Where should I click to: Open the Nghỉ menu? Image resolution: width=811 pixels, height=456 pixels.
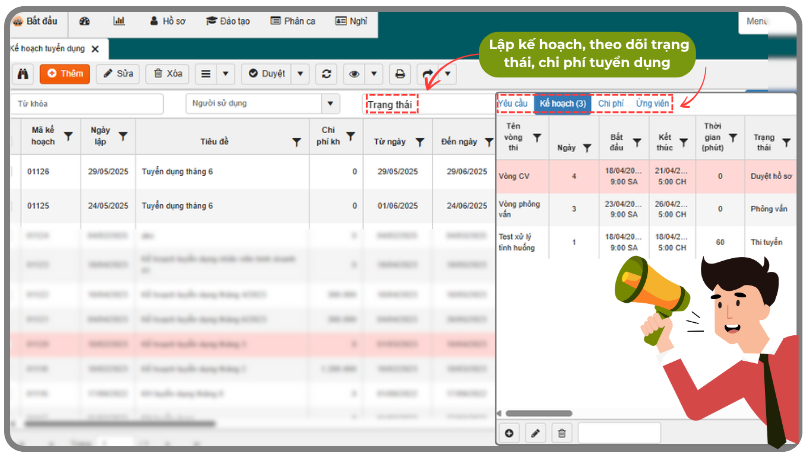point(351,21)
